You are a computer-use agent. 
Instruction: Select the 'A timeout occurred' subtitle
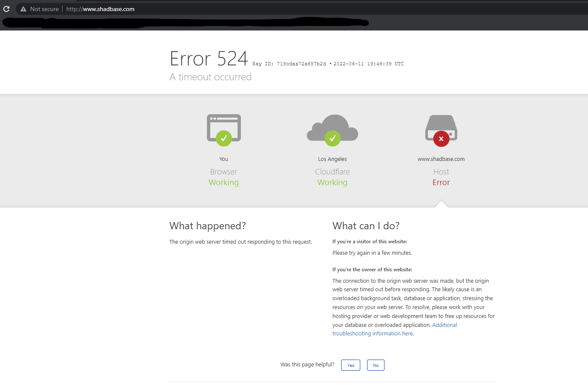(x=211, y=77)
